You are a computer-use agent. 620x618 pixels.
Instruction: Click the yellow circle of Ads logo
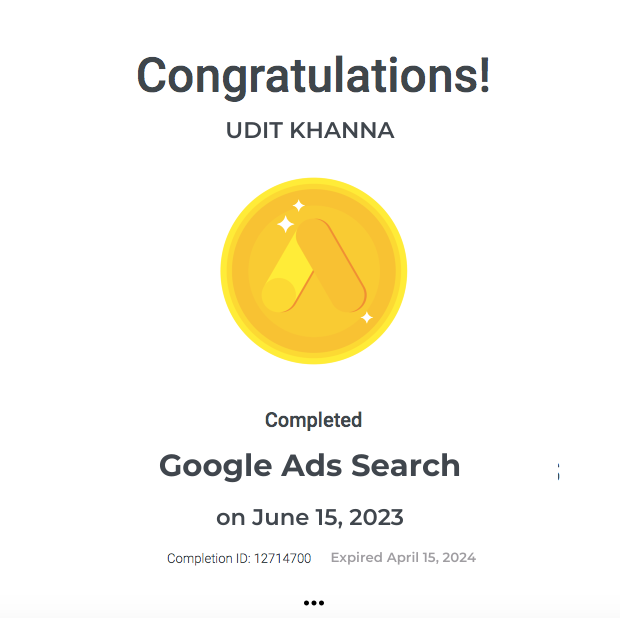click(x=279, y=295)
